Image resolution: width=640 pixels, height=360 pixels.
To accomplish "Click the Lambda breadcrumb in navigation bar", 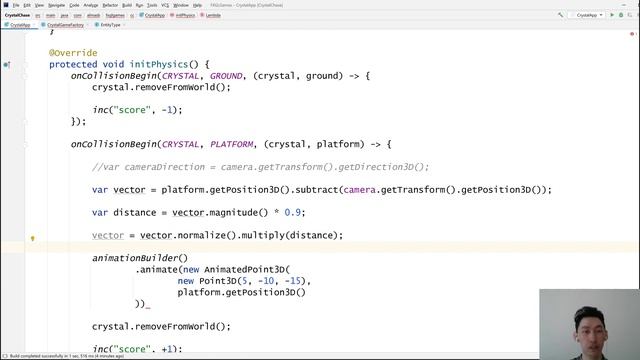I will pyautogui.click(x=211, y=15).
